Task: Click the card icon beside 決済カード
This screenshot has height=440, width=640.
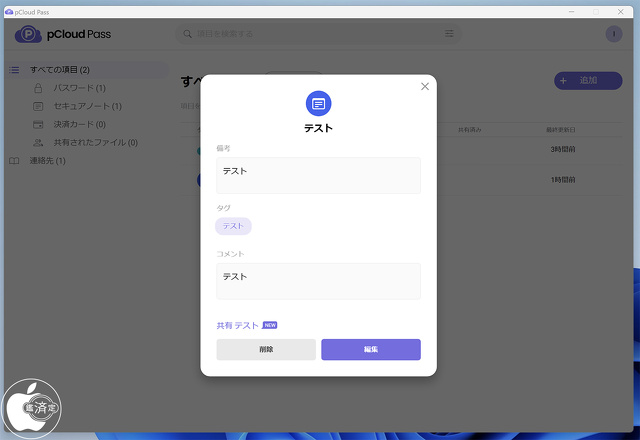Action: click(x=38, y=124)
